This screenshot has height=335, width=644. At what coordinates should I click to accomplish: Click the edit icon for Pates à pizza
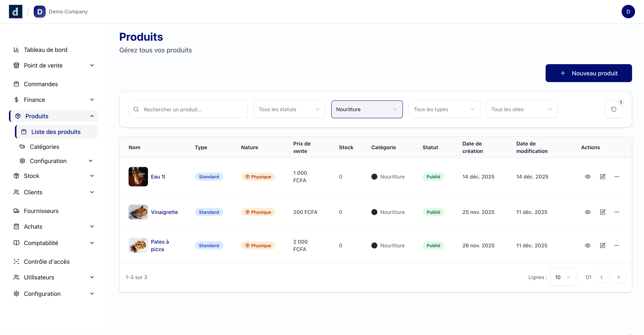point(602,245)
